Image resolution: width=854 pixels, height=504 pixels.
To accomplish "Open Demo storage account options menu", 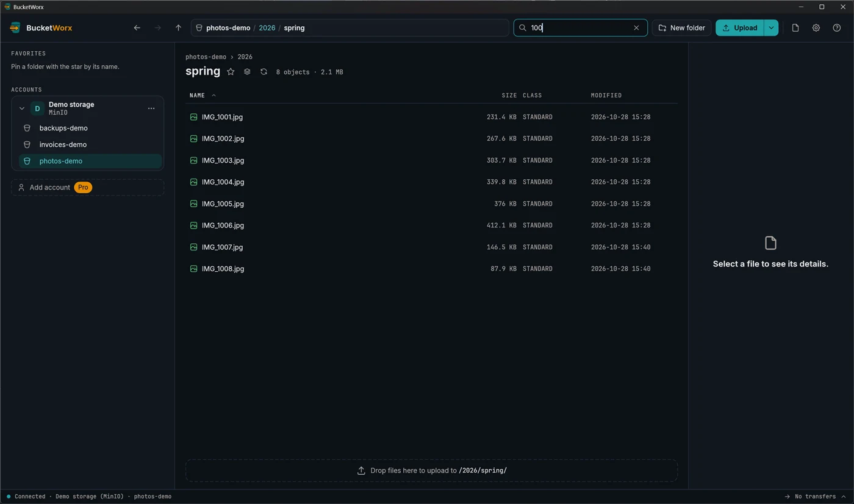I will tap(151, 108).
